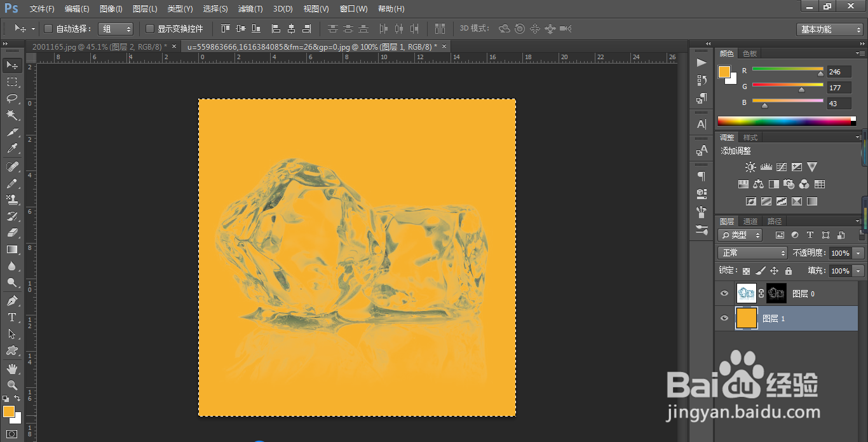Image resolution: width=868 pixels, height=442 pixels.
Task: Open the tool preset picker arrow
Action: click(33, 29)
